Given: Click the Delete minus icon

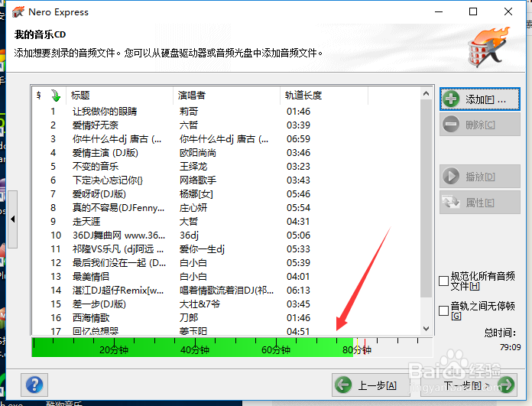Looking at the screenshot, I should pyautogui.click(x=451, y=125).
